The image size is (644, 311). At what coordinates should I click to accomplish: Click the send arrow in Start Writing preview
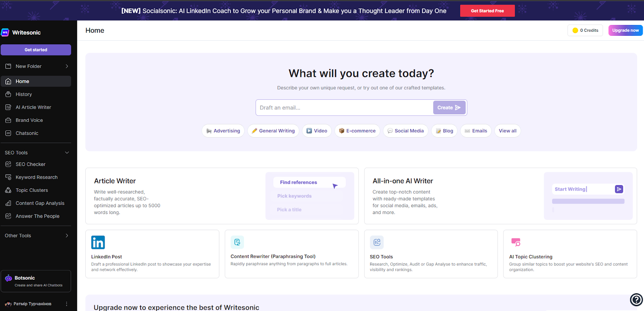(619, 189)
